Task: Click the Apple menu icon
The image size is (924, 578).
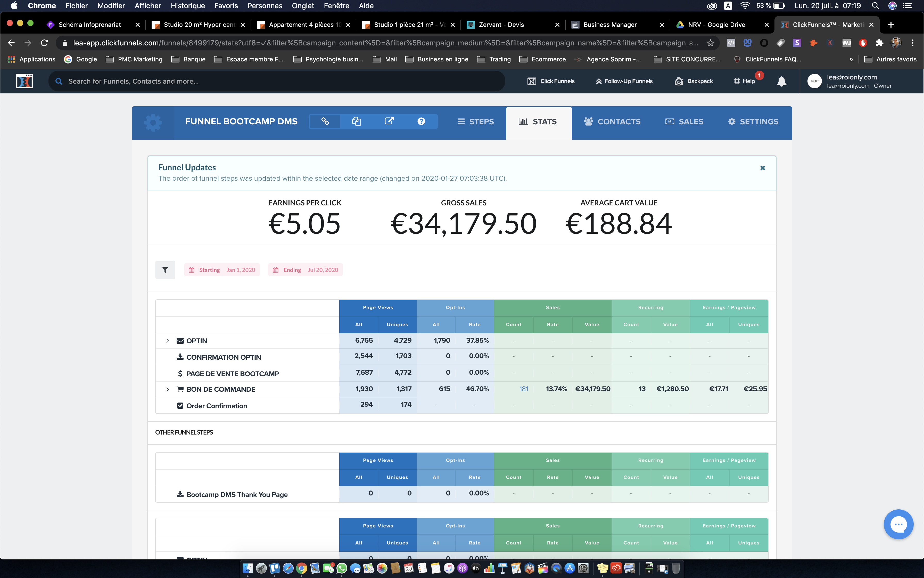Action: pos(14,6)
